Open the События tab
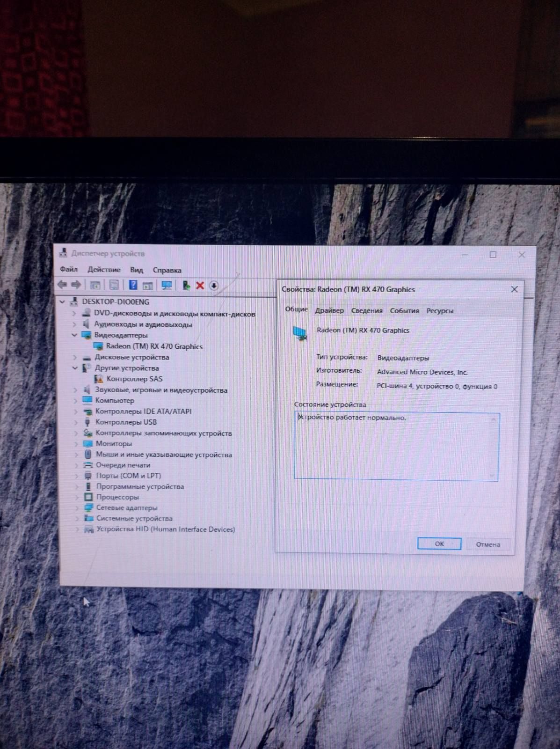Viewport: 560px width, 749px height. pos(404,310)
